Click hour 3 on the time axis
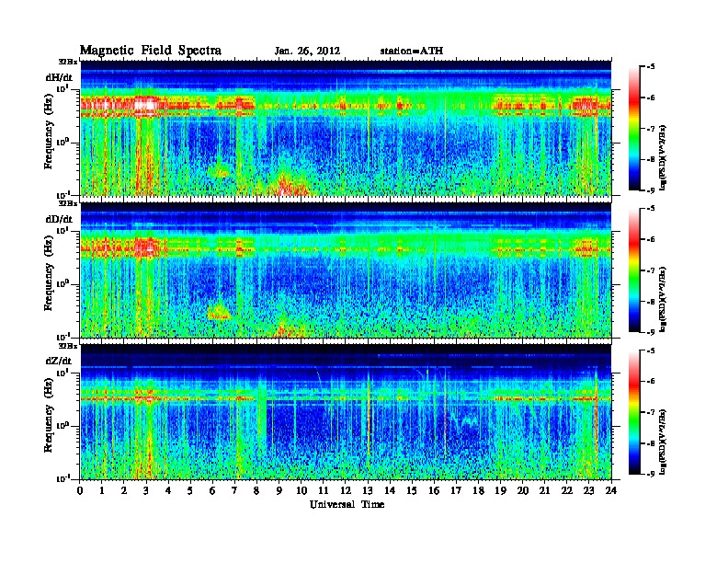The image size is (728, 563). (x=146, y=491)
